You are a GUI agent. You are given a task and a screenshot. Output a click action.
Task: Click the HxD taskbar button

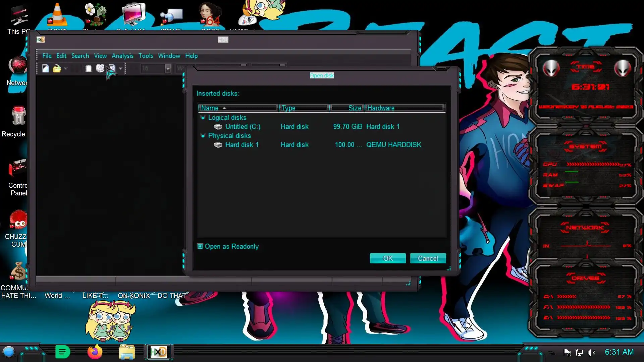click(x=158, y=352)
